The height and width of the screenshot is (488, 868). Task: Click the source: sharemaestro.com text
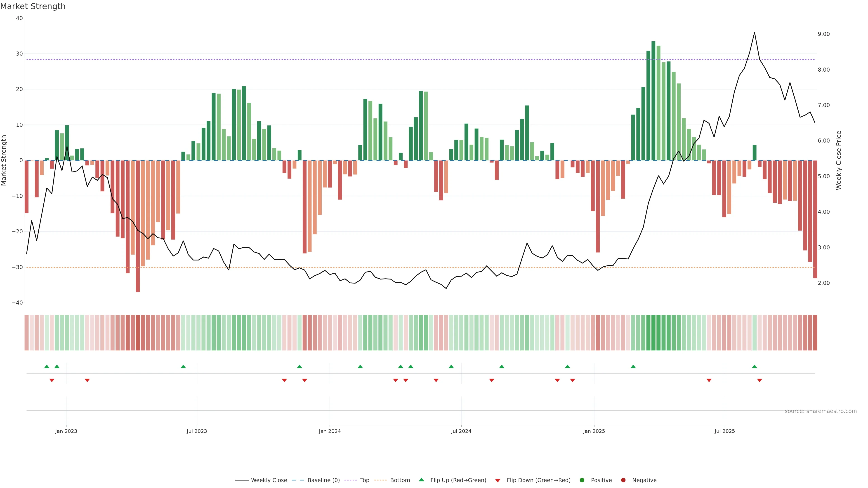[821, 411]
